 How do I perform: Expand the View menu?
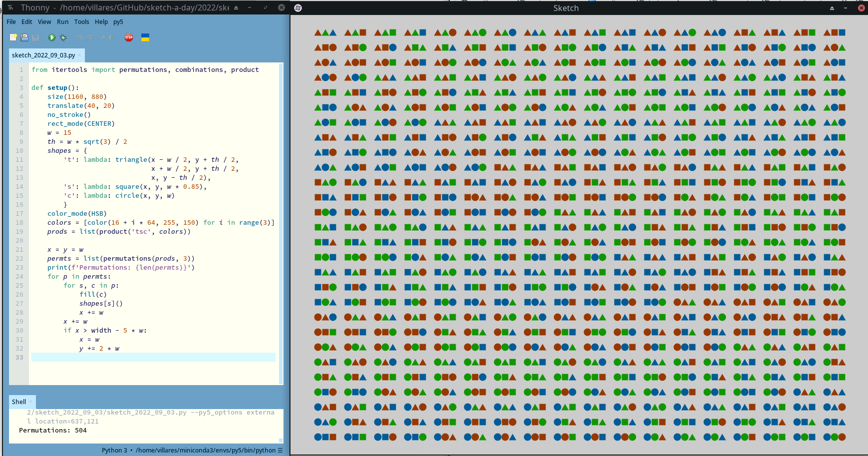pyautogui.click(x=44, y=22)
